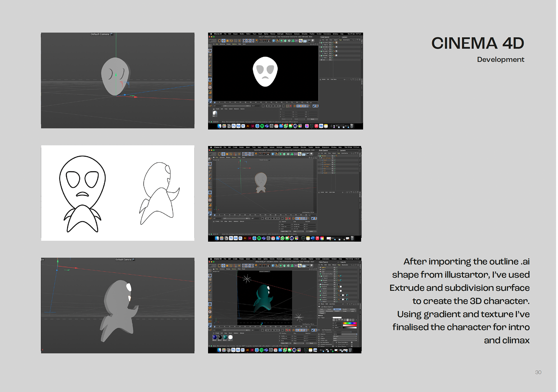Viewport: 558px width, 392px height.
Task: Click Photoshop in the c4d.ai window dock
Action: coord(234,126)
